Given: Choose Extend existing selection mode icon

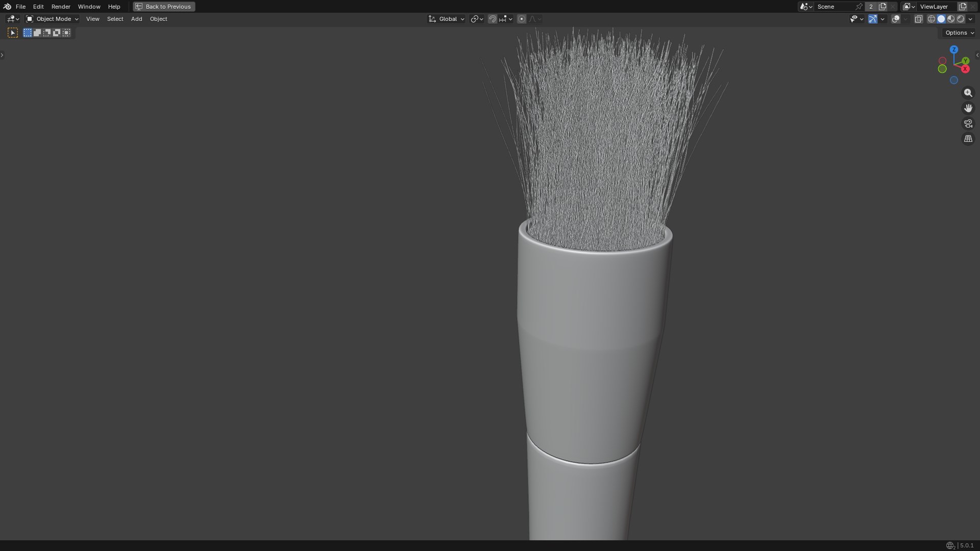Looking at the screenshot, I should [x=37, y=33].
